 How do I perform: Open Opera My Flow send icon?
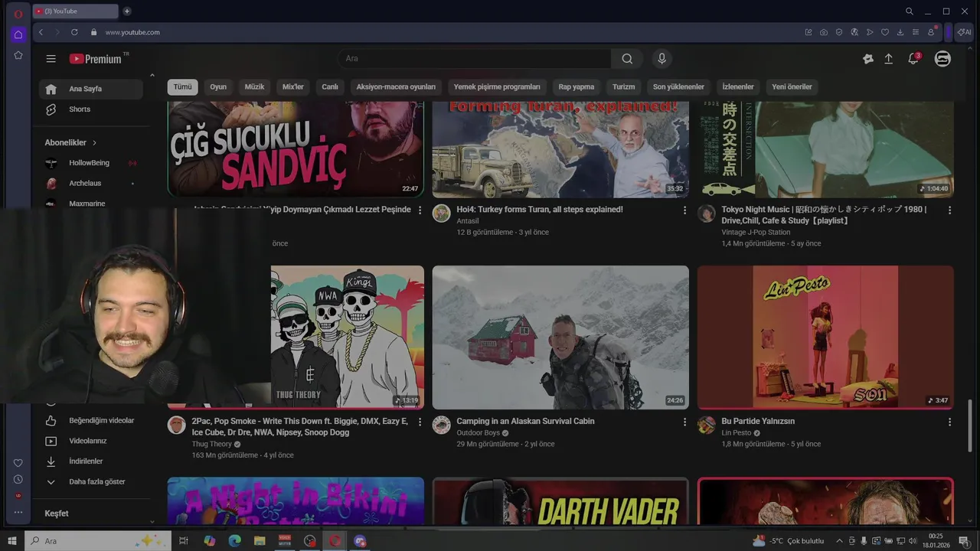pyautogui.click(x=870, y=32)
